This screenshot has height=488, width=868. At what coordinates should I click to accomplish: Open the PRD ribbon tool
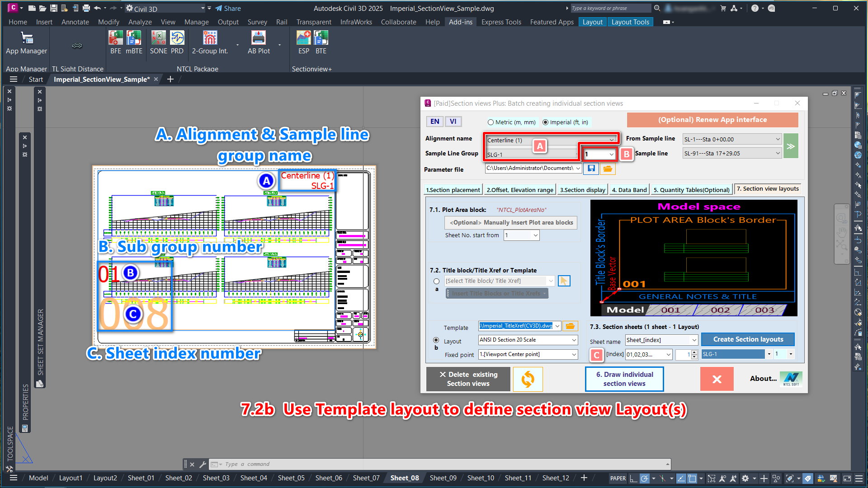177,38
